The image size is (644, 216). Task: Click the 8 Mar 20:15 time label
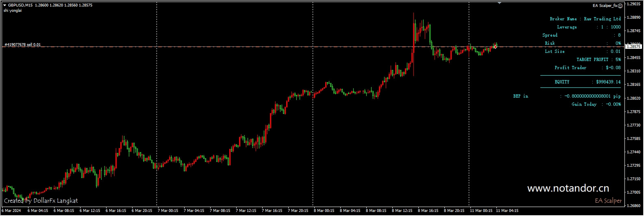click(454, 211)
